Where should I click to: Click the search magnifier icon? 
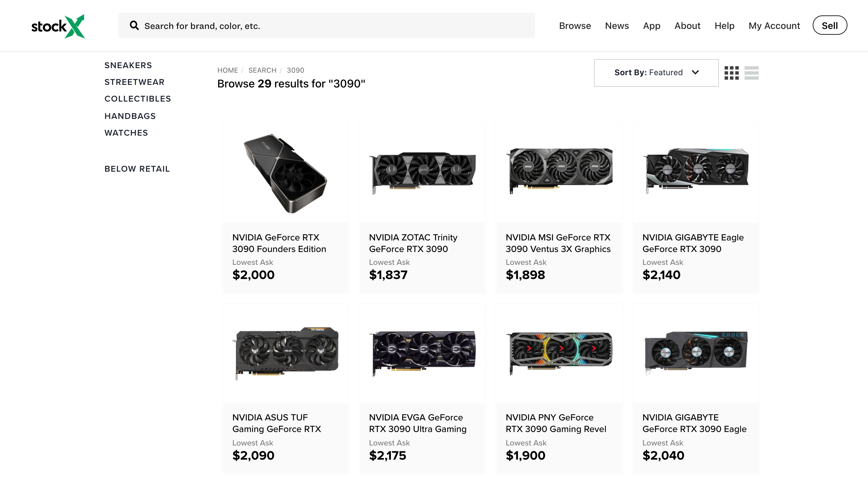134,26
